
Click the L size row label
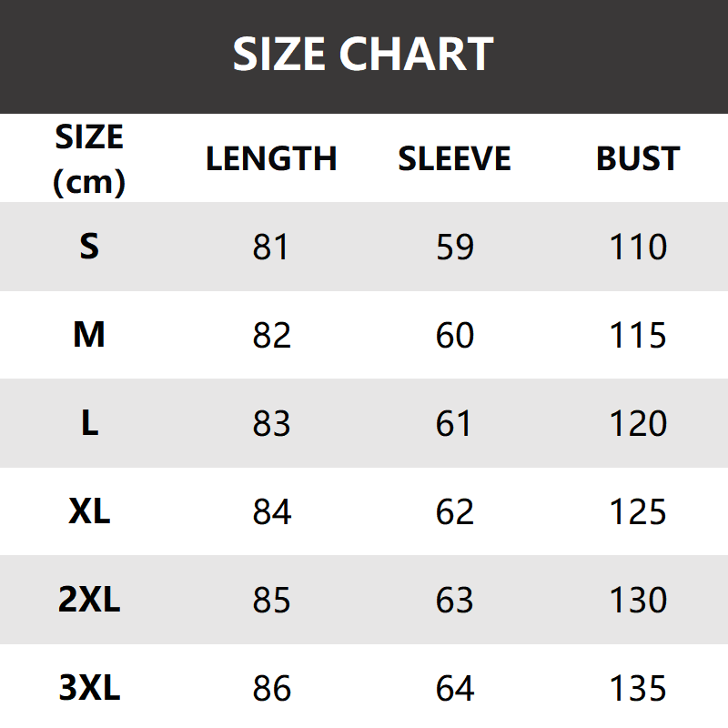(89, 423)
